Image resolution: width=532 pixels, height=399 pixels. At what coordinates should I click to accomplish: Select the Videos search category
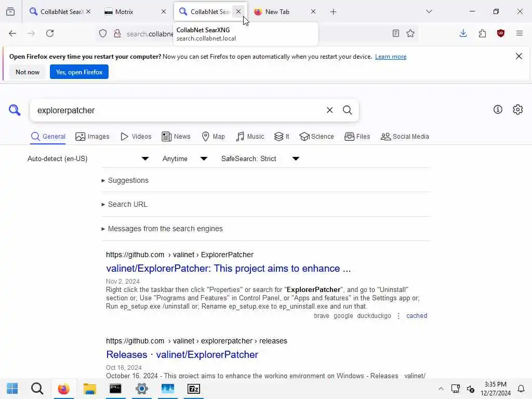(136, 137)
